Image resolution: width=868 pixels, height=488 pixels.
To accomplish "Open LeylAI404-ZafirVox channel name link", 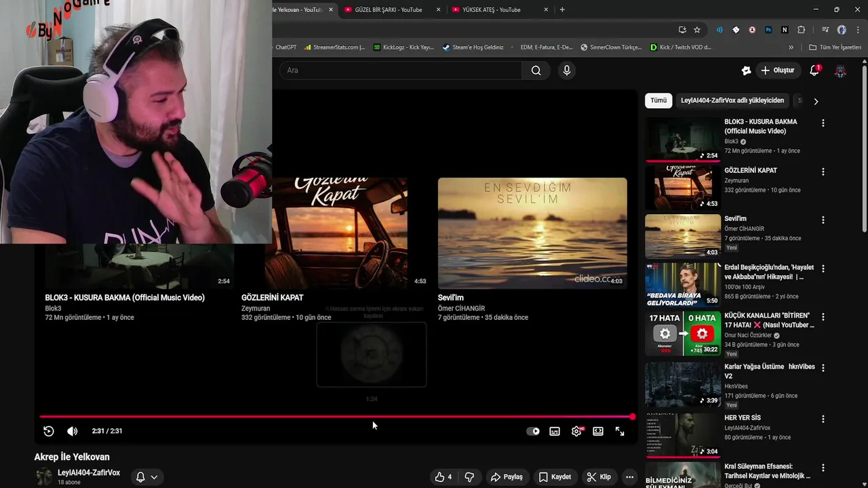I will 89,473.
